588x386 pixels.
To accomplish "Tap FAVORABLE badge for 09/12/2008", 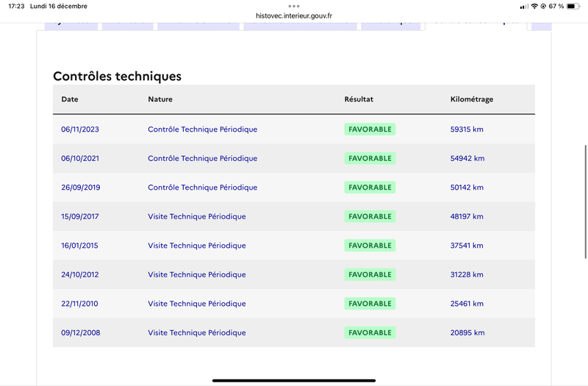I will click(370, 333).
